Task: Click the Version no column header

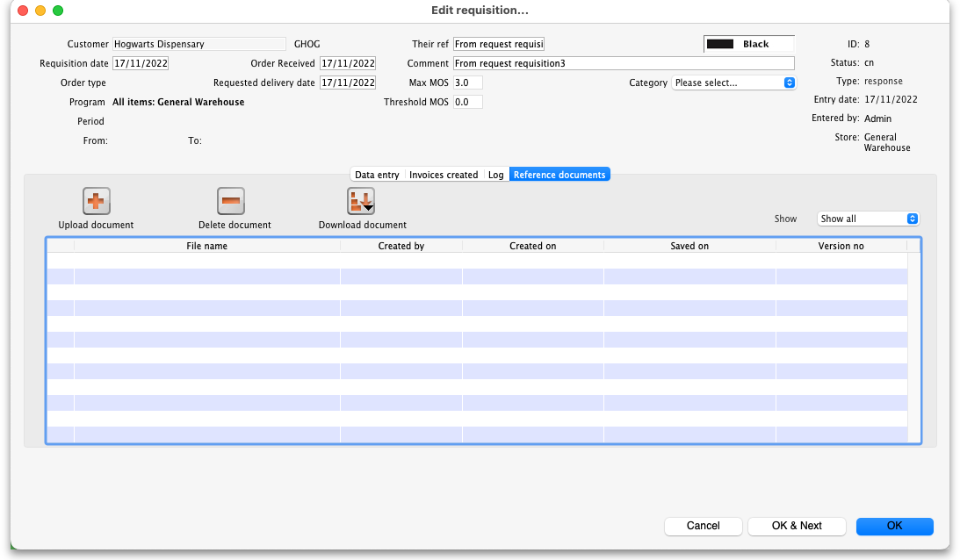Action: tap(841, 246)
